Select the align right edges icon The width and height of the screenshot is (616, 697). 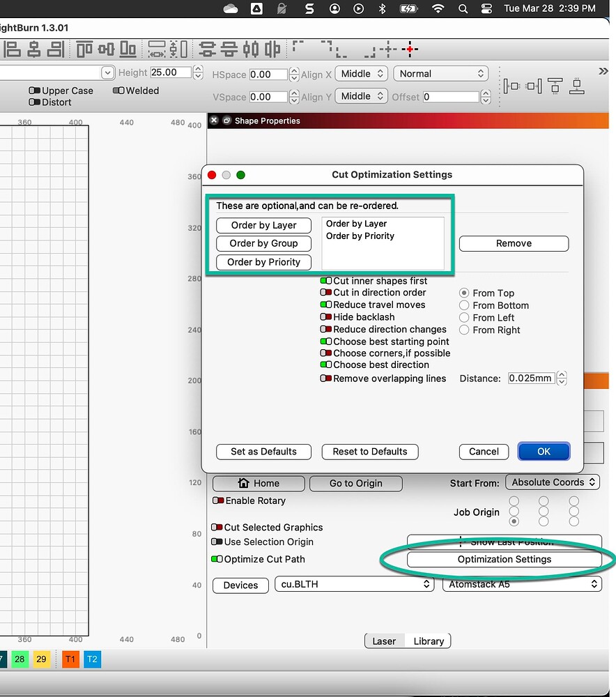tap(56, 49)
